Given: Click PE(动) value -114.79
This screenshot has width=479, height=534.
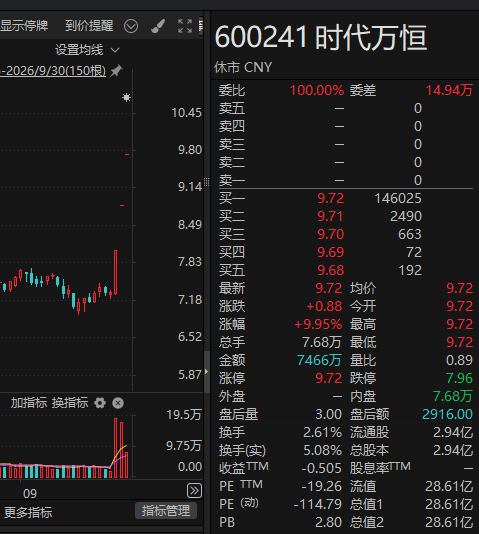Looking at the screenshot, I should [318, 504].
